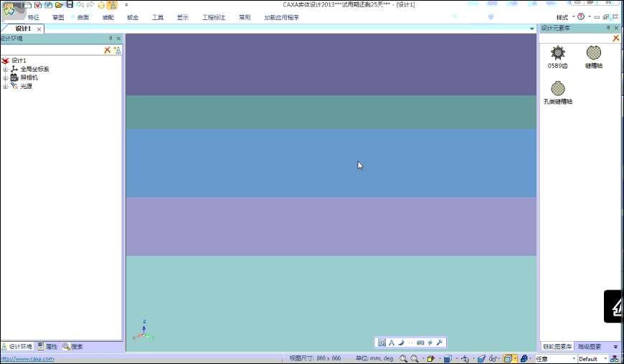Click the zoom window magnifier icon
Viewport: 624px width, 364px height.
click(x=415, y=358)
